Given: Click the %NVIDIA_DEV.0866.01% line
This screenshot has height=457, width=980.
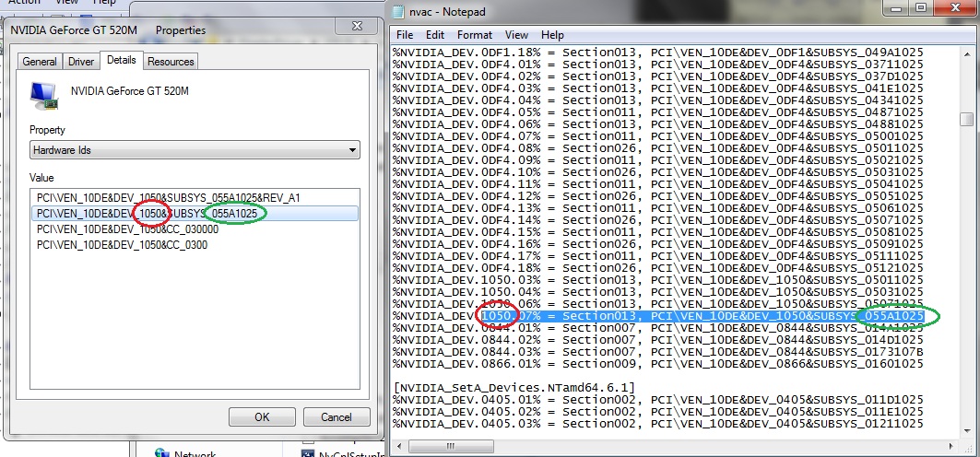Looking at the screenshot, I should coord(659,364).
